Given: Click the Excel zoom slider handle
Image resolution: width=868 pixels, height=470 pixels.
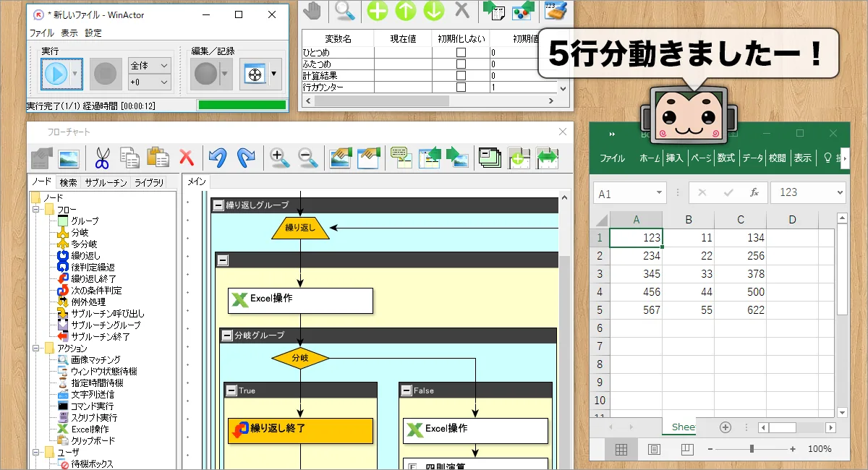Looking at the screenshot, I should [x=752, y=449].
